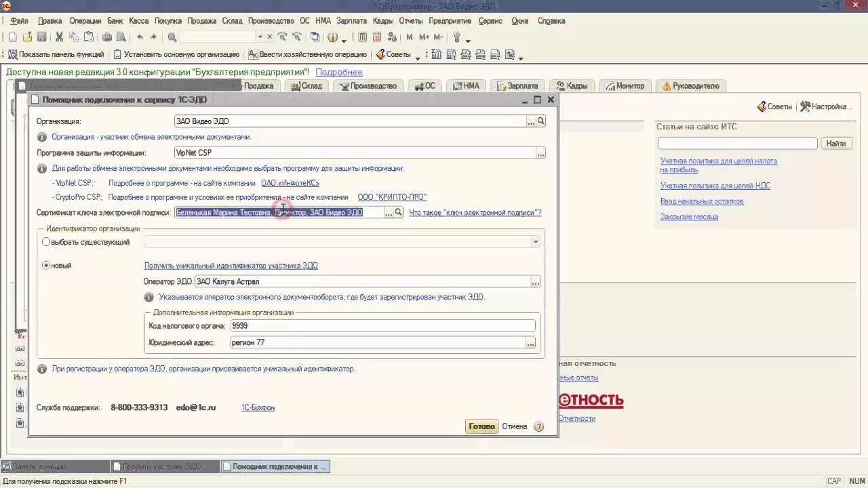The image size is (868, 488).
Task: Click ellipsis button of Программа защиты информации field
Action: tap(540, 152)
